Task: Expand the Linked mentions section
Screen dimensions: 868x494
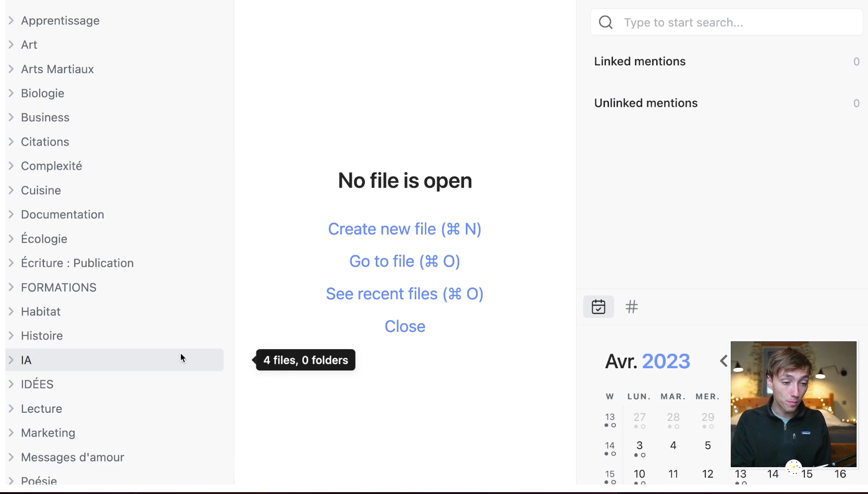Action: pyautogui.click(x=639, y=61)
